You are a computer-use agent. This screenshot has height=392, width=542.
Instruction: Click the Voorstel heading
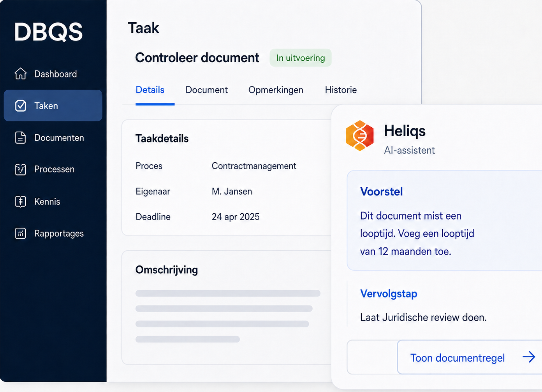click(x=382, y=192)
